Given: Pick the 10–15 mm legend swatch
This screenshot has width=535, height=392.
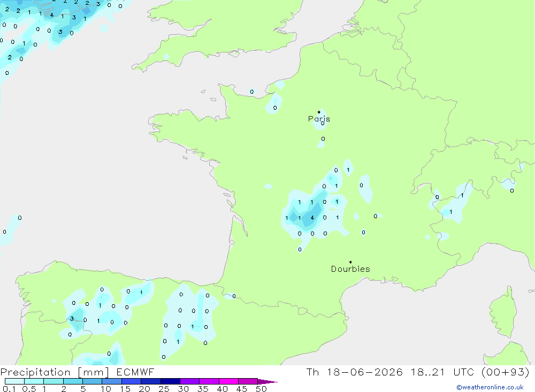Looking at the screenshot, I should coord(112,381).
